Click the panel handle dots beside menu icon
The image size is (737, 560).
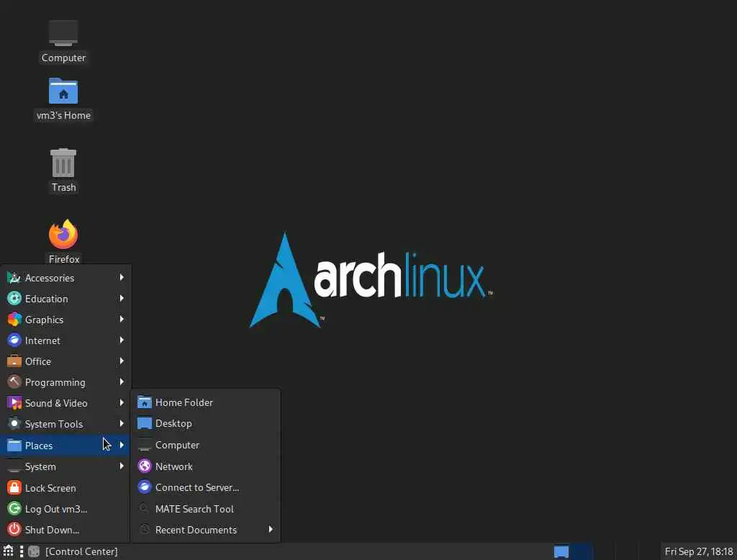click(21, 551)
